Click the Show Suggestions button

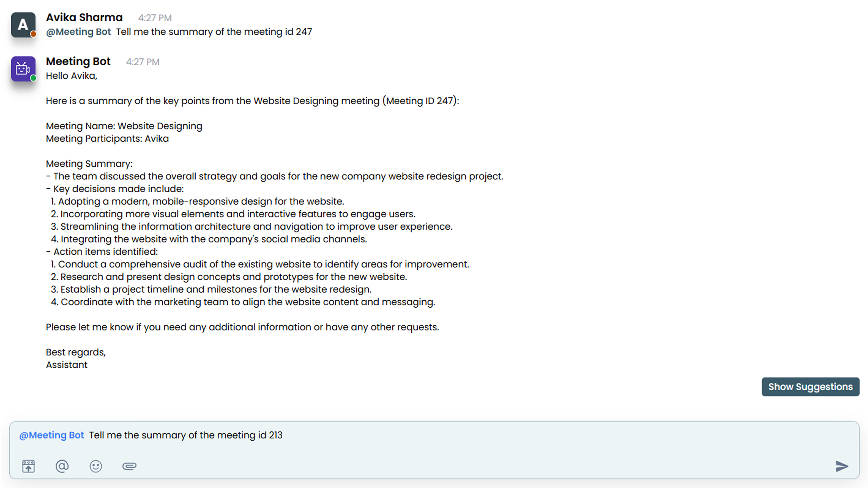click(x=810, y=387)
